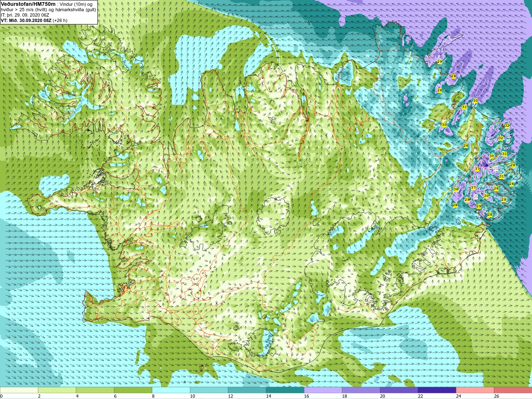This screenshot has width=532, height=399.
Task: Click the "IT: þri. 29. 09. 2020 06Z" line
Action: tap(25, 15)
